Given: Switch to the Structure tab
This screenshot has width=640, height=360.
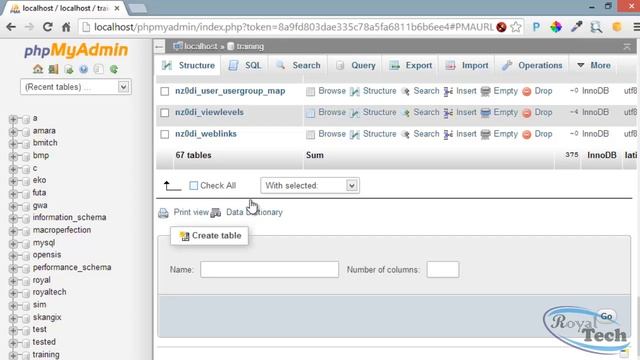Looking at the screenshot, I should (188, 65).
